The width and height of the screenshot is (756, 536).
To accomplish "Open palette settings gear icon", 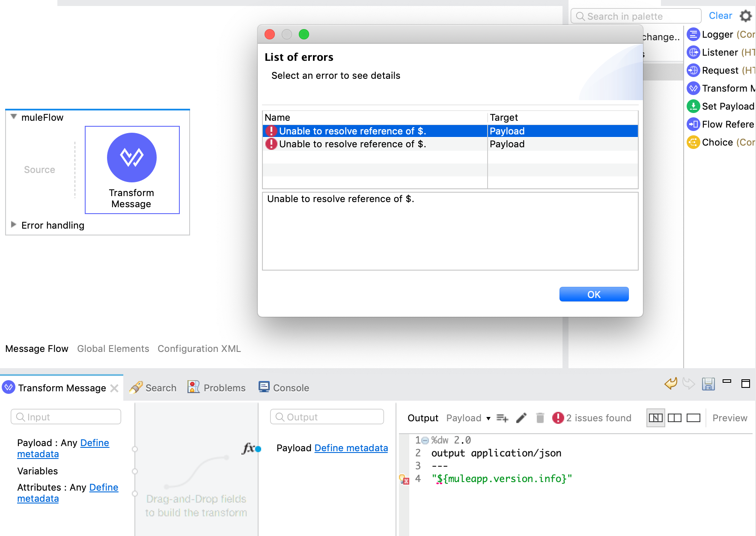I will (x=746, y=16).
